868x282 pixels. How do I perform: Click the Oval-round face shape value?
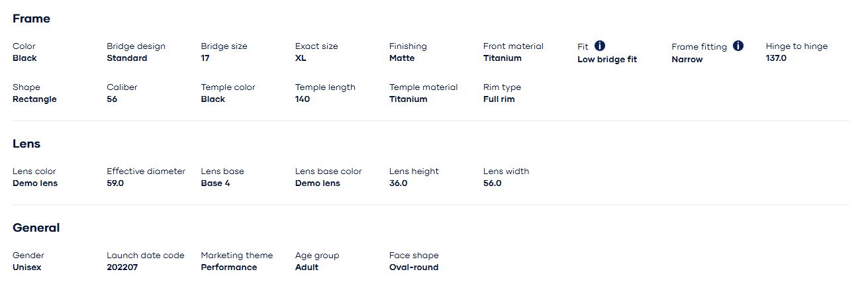tap(413, 267)
